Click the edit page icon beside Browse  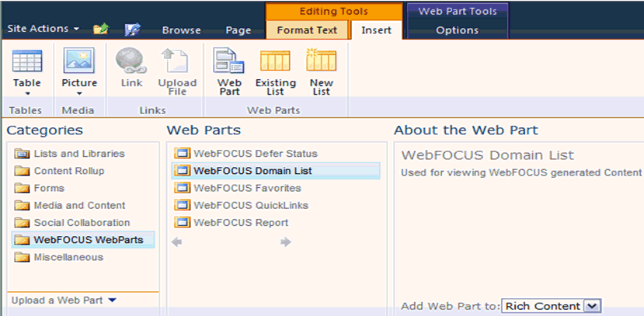click(132, 30)
